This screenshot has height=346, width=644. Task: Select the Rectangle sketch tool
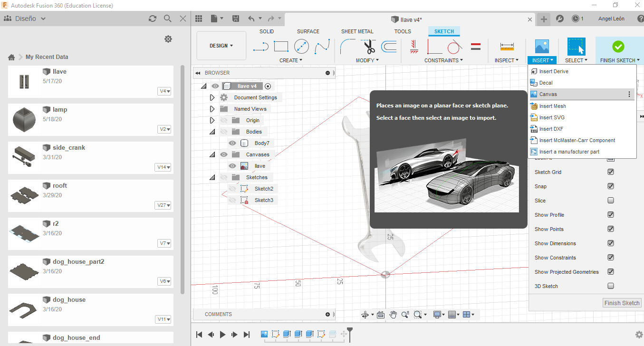[281, 47]
